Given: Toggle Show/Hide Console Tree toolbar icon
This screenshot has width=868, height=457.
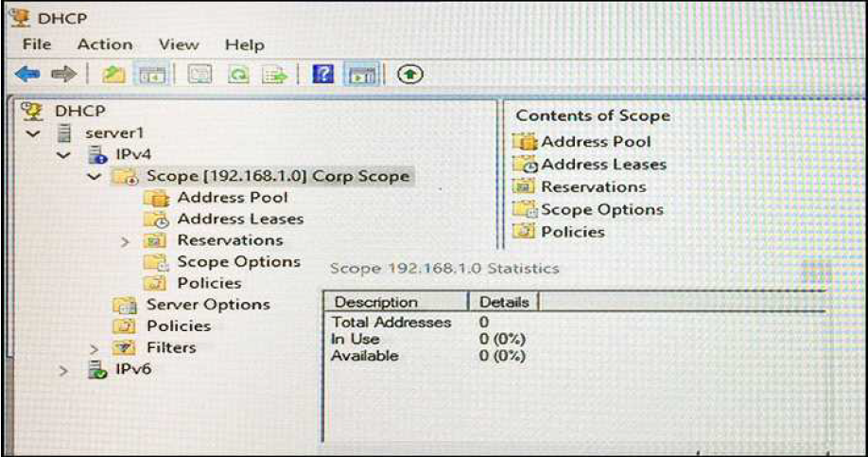Looking at the screenshot, I should pyautogui.click(x=151, y=74).
